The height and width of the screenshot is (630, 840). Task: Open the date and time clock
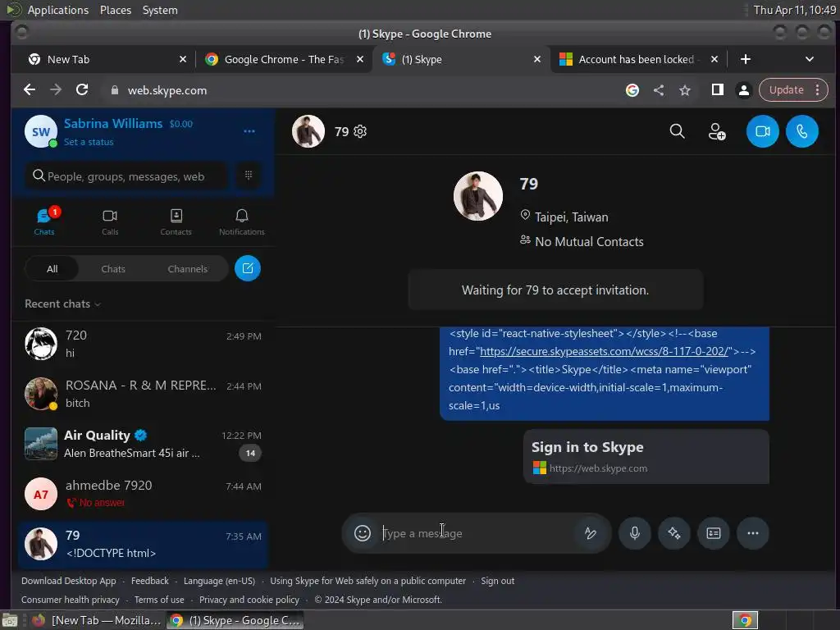pos(794,10)
